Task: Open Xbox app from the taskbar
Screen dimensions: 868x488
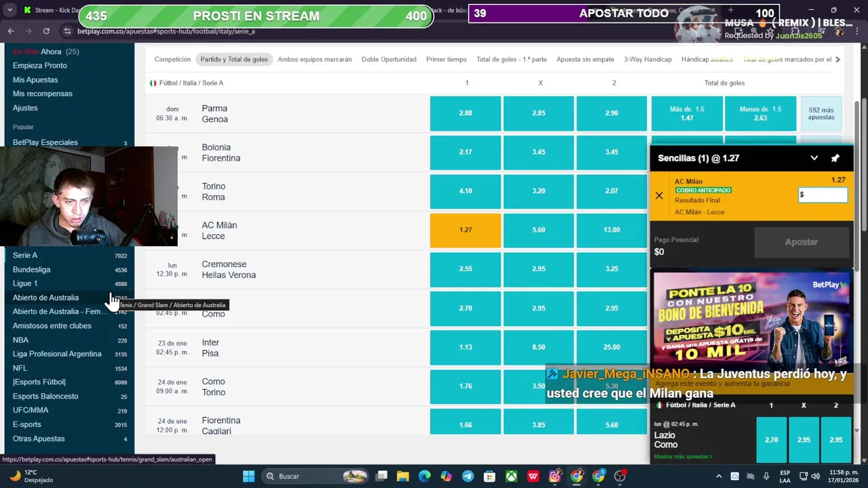Action: 511,476
